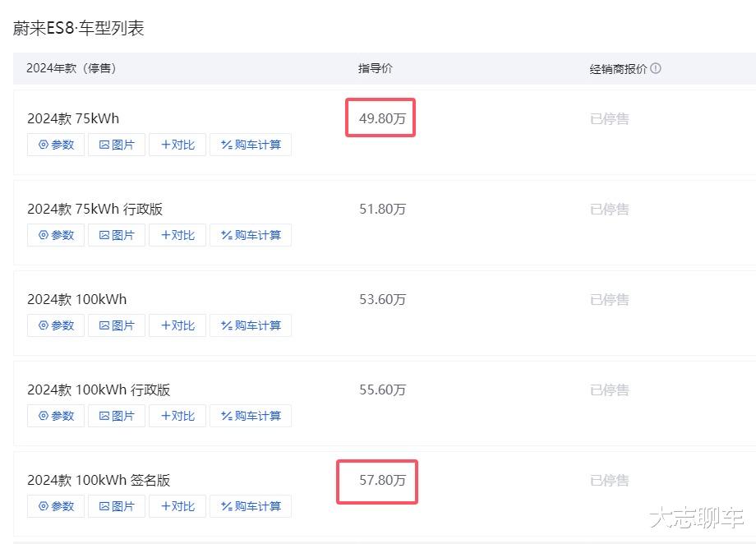
Task: Add 100kWh 行政版 to 对比
Action: [177, 416]
